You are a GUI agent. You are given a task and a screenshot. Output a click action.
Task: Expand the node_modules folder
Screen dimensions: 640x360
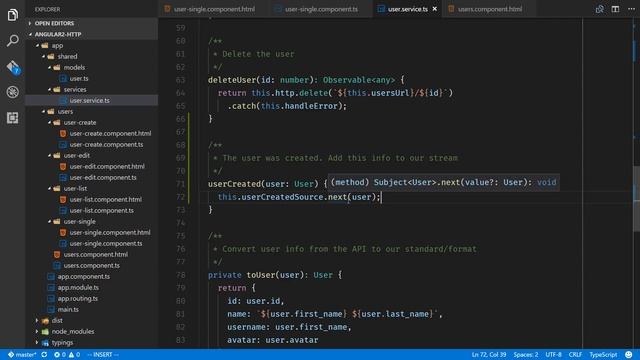click(72, 331)
